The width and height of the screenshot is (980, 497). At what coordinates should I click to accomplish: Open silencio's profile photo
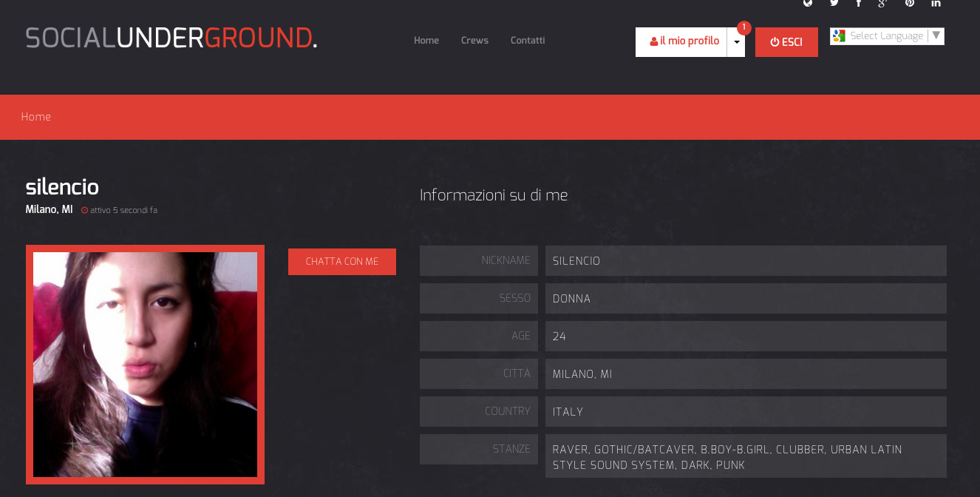pyautogui.click(x=145, y=365)
